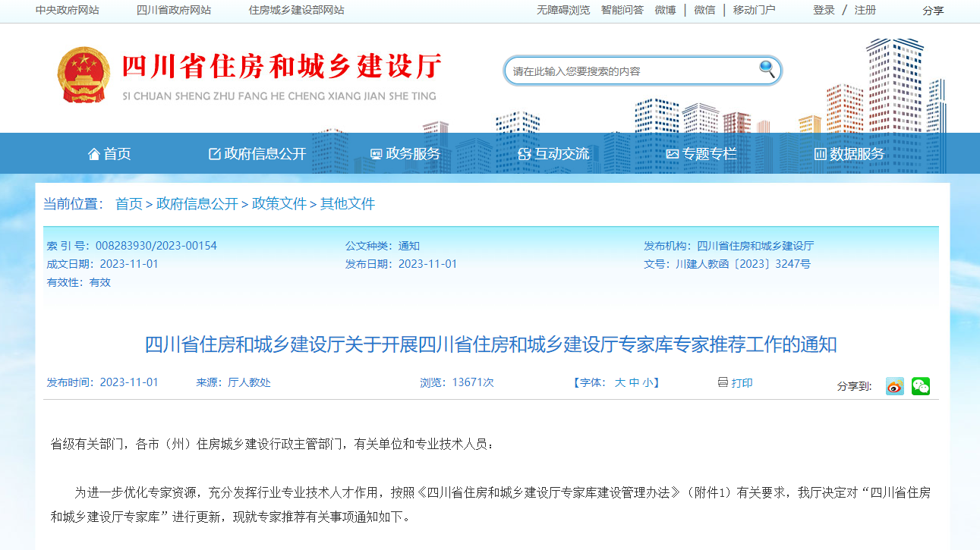Click the home icon next to 首页

[94, 153]
